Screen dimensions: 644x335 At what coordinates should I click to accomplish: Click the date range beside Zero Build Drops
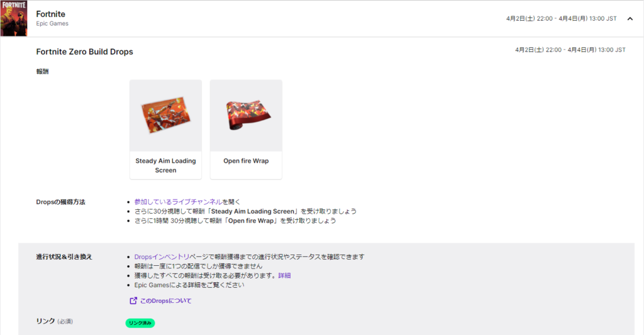(570, 50)
